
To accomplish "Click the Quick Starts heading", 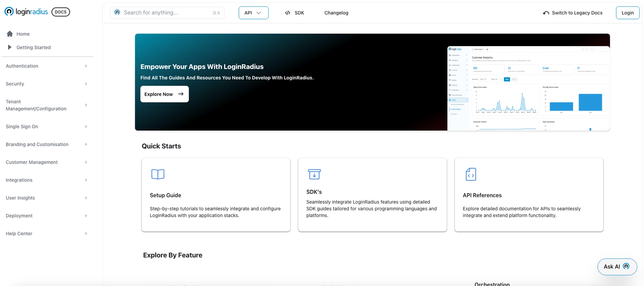I will coord(161,146).
